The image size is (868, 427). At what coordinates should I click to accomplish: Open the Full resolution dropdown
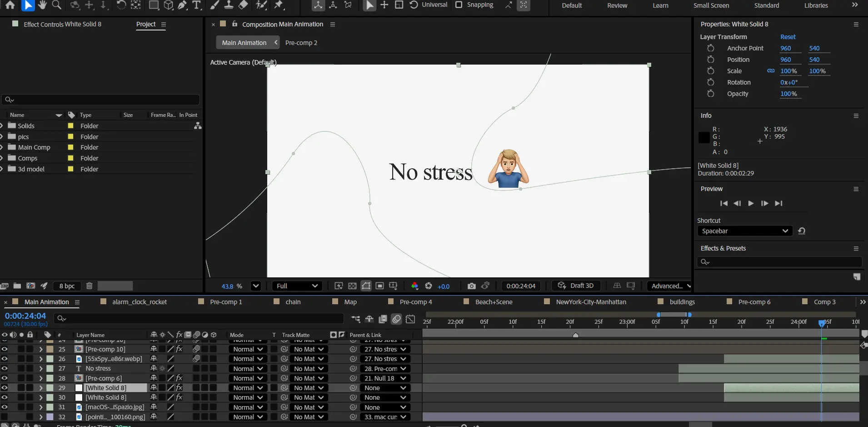pyautogui.click(x=297, y=286)
